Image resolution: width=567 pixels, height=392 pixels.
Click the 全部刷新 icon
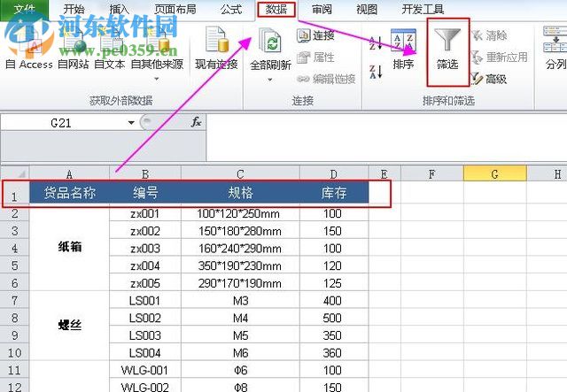[270, 42]
